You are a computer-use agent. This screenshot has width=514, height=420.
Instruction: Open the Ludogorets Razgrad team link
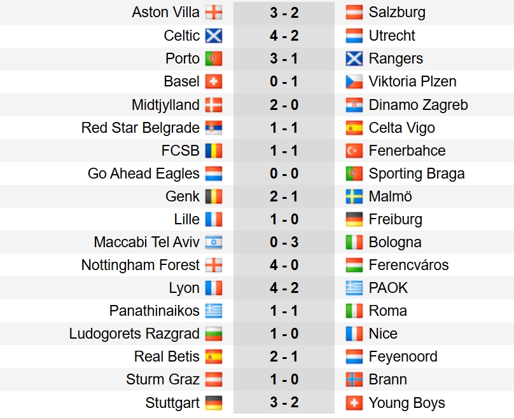coord(134,334)
